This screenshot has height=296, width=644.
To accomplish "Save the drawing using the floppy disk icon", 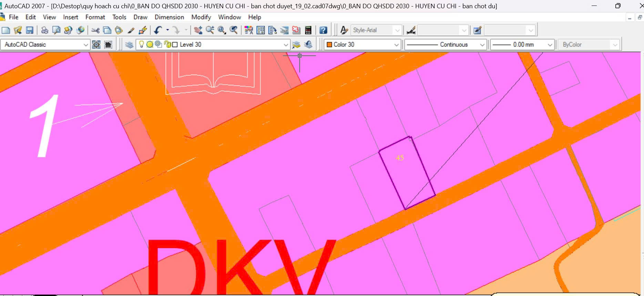I will (x=30, y=30).
